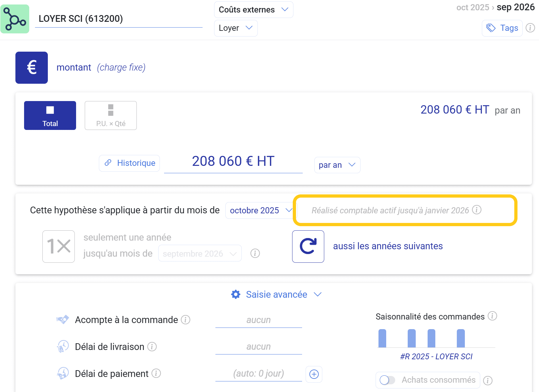Click info icon beside Réalisé comptable text
Viewport: 539px width, 392px height.
coord(477,210)
